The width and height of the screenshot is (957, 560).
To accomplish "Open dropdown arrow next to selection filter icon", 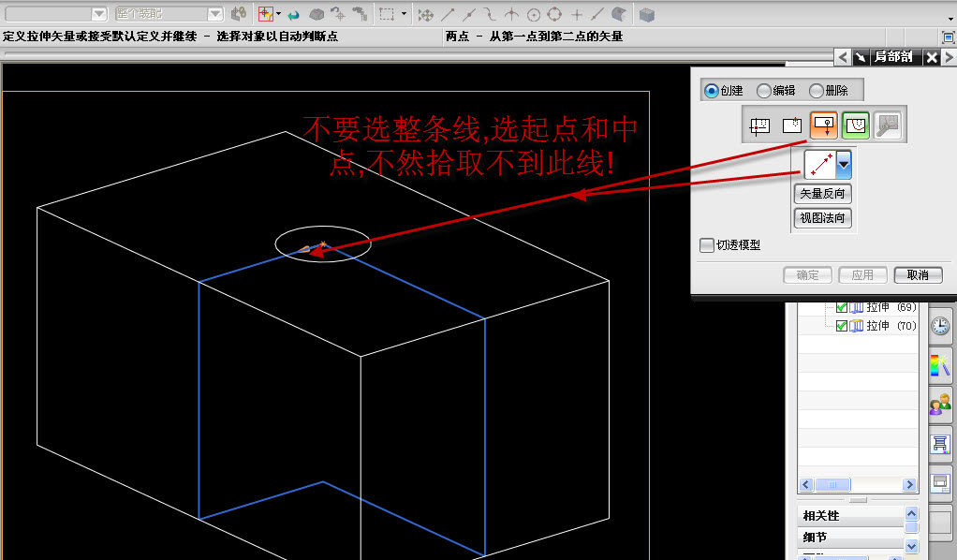I will 278,13.
